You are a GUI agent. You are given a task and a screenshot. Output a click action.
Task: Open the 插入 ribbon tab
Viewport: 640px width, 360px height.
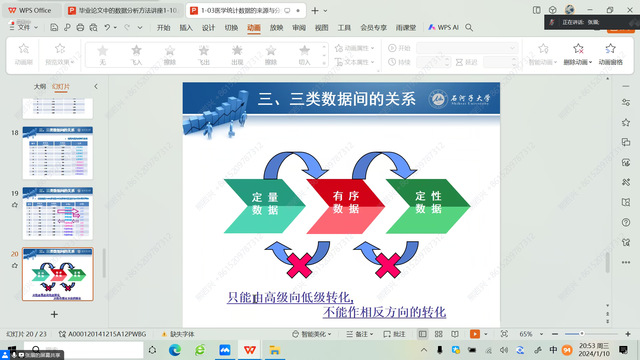(186, 27)
